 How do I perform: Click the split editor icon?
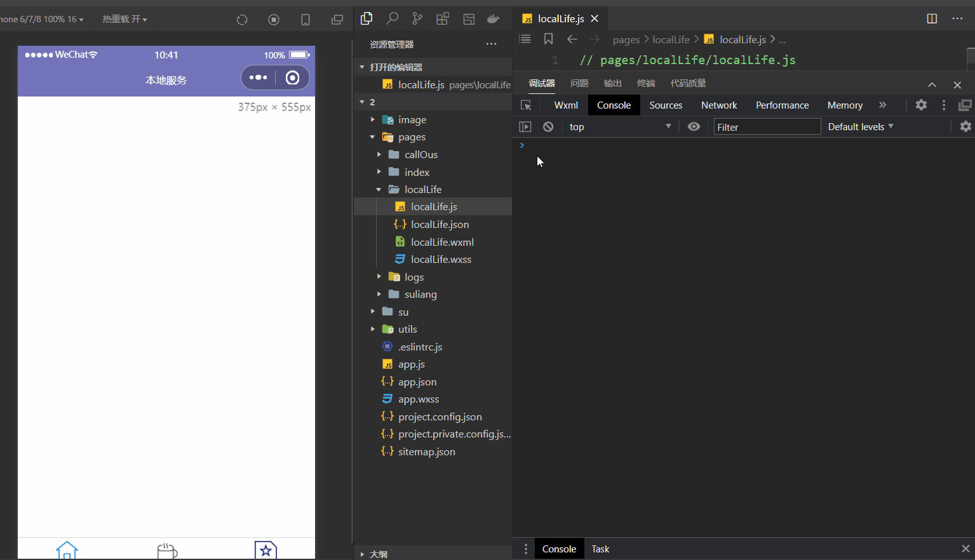click(932, 18)
